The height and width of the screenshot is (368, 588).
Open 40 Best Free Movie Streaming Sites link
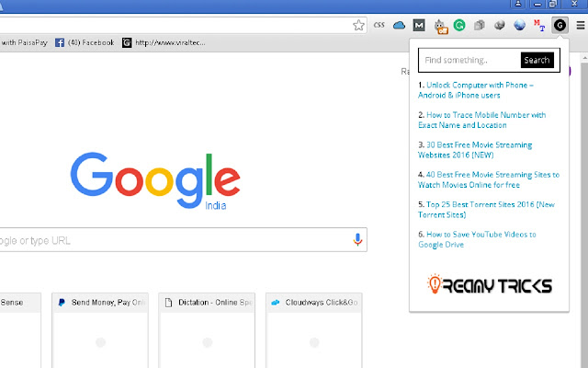pyautogui.click(x=489, y=179)
